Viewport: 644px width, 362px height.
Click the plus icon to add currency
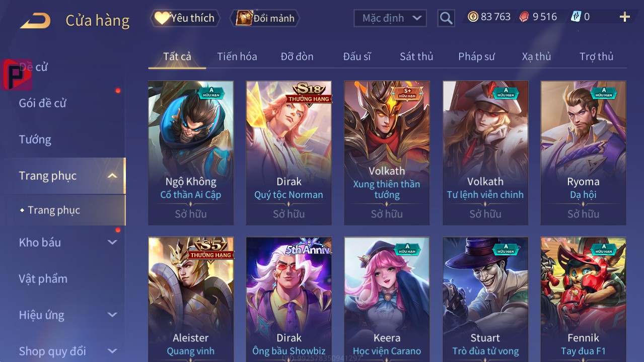[x=624, y=17]
